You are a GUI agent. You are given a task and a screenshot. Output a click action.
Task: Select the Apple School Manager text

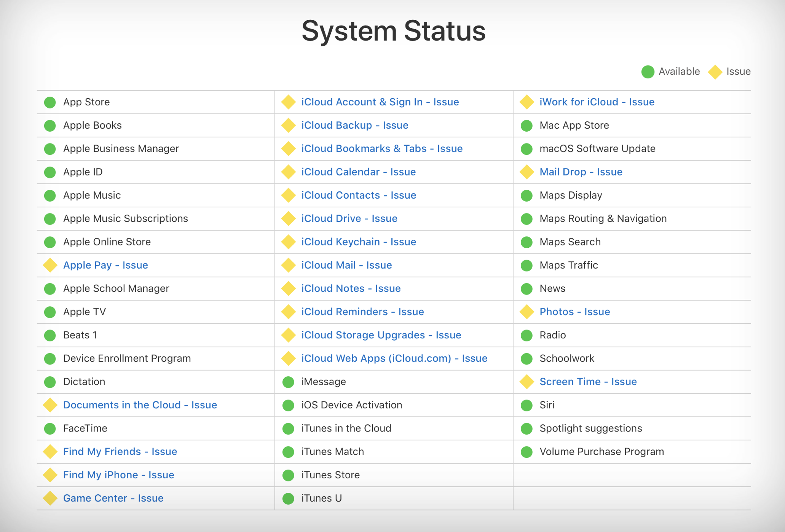coord(116,288)
